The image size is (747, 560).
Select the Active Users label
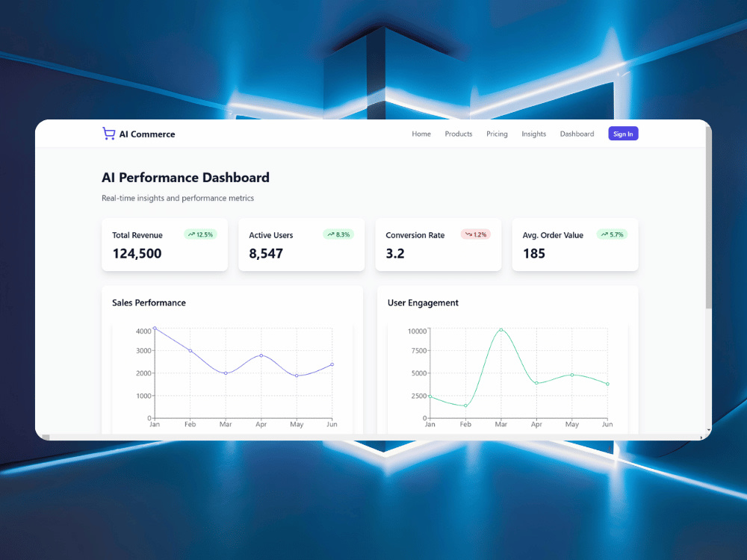point(270,235)
